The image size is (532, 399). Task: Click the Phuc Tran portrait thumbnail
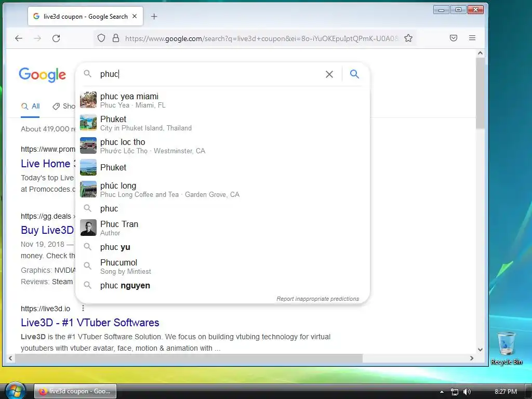[88, 228]
